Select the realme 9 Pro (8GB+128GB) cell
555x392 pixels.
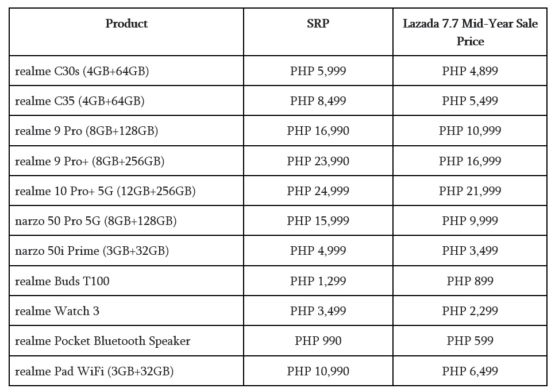pos(86,131)
